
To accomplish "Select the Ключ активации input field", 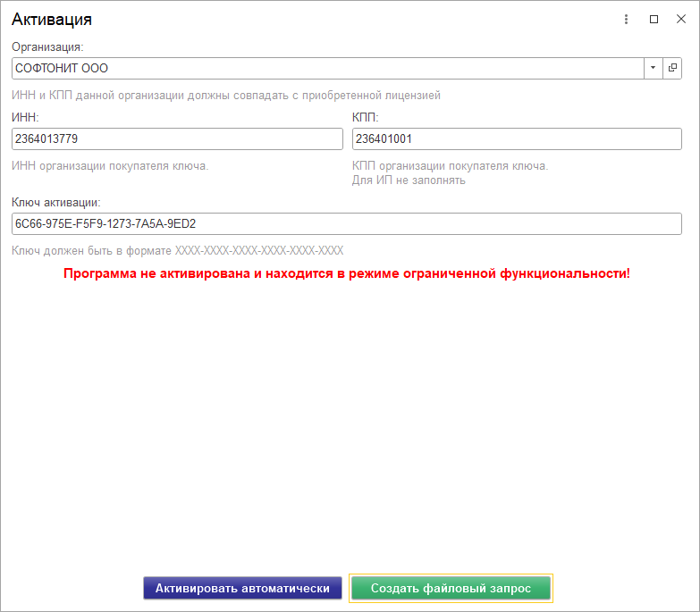I will (x=347, y=223).
